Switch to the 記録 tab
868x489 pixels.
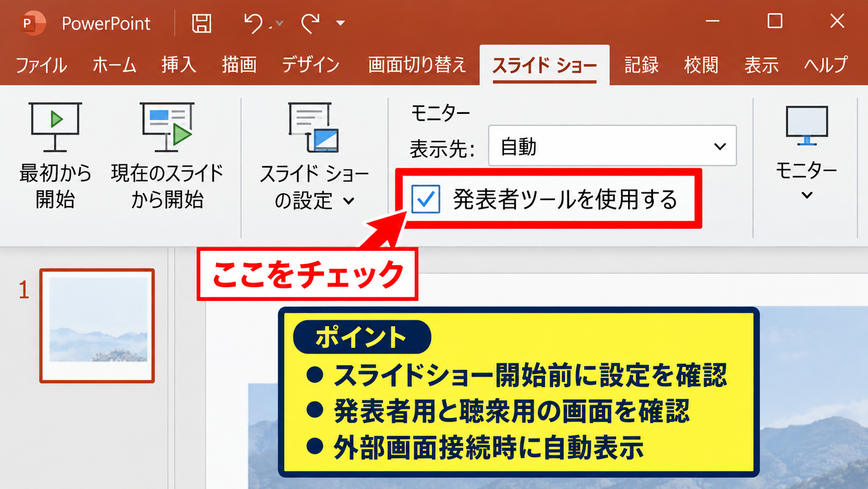point(642,65)
